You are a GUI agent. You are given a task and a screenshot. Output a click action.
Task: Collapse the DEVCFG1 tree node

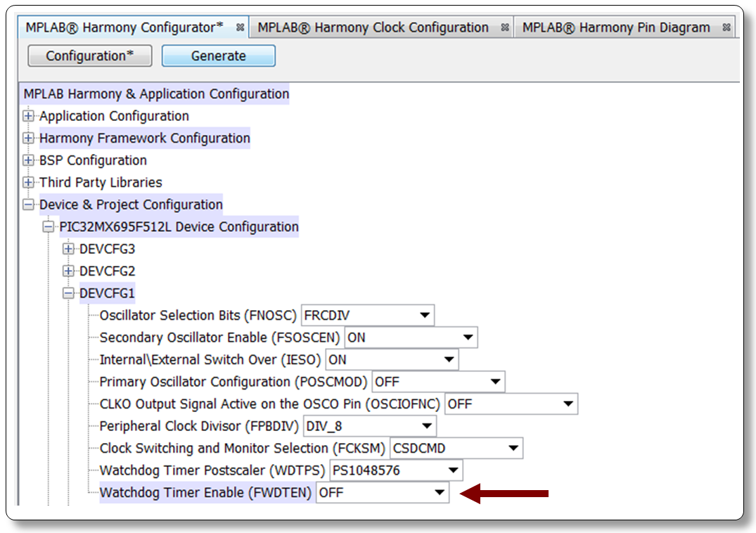click(x=68, y=294)
